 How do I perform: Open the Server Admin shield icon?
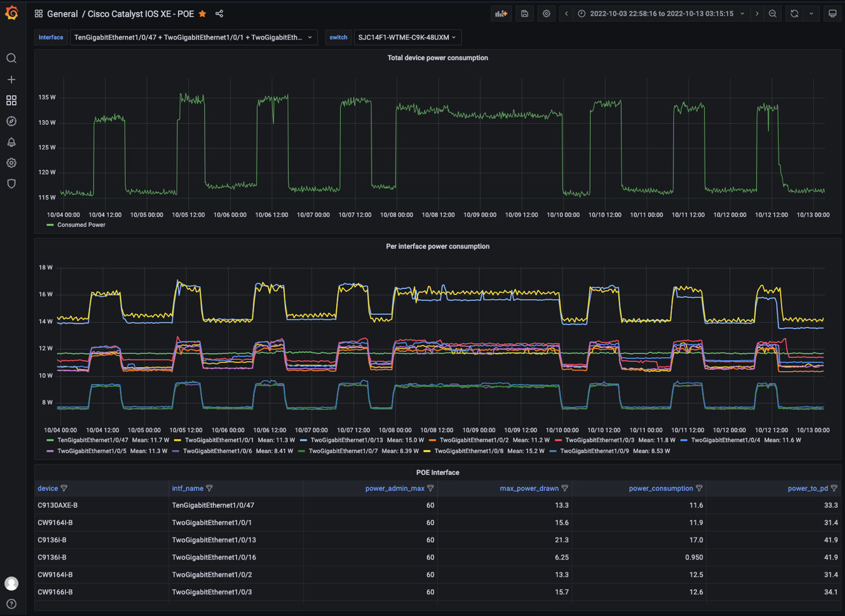click(x=12, y=184)
